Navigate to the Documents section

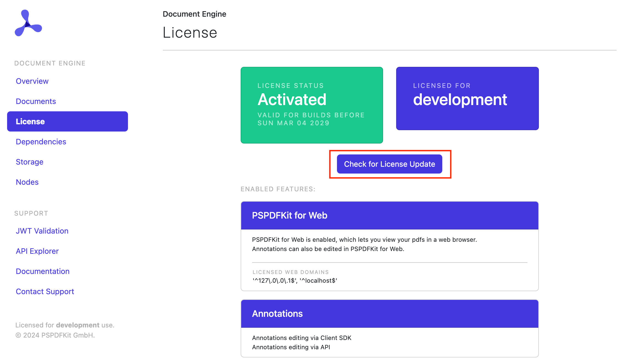click(x=36, y=101)
